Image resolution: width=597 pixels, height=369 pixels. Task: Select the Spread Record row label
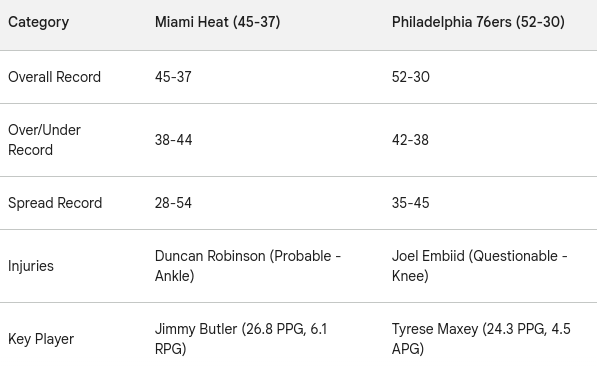[x=55, y=203]
